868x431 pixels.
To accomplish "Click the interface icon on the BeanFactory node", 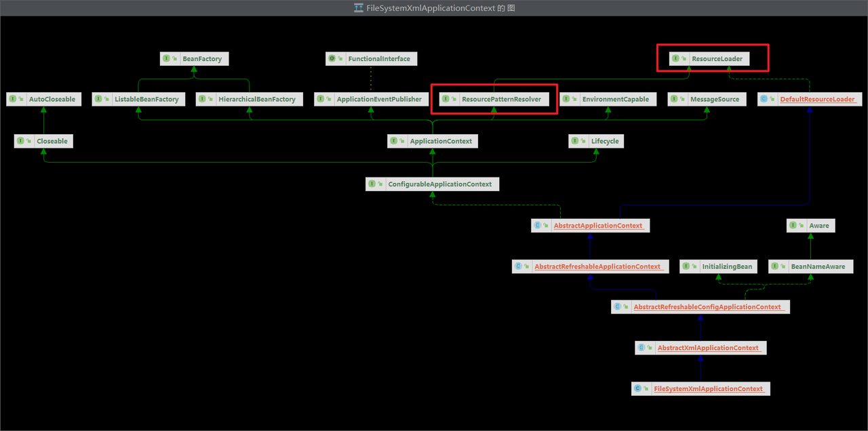I will point(166,59).
